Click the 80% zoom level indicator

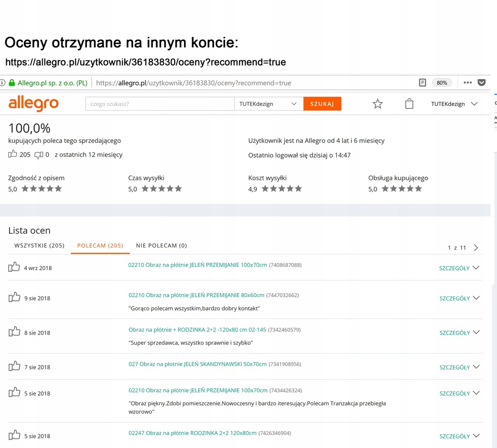[x=442, y=83]
